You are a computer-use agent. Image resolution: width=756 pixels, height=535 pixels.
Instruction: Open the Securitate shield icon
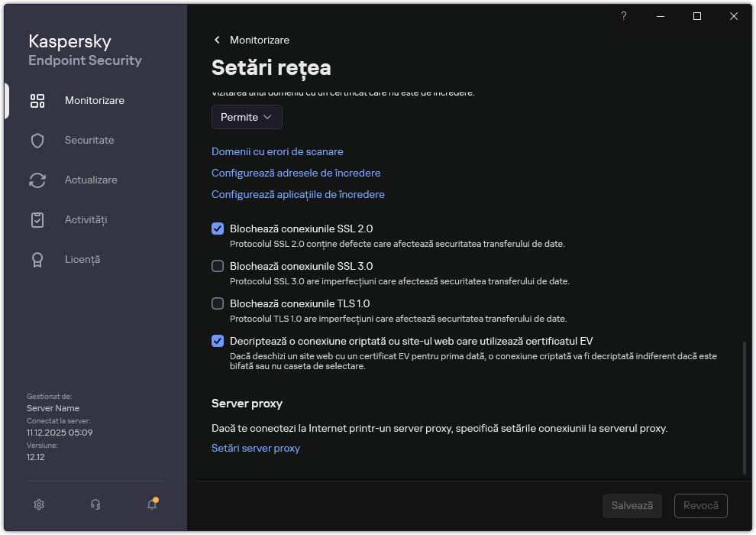(37, 140)
